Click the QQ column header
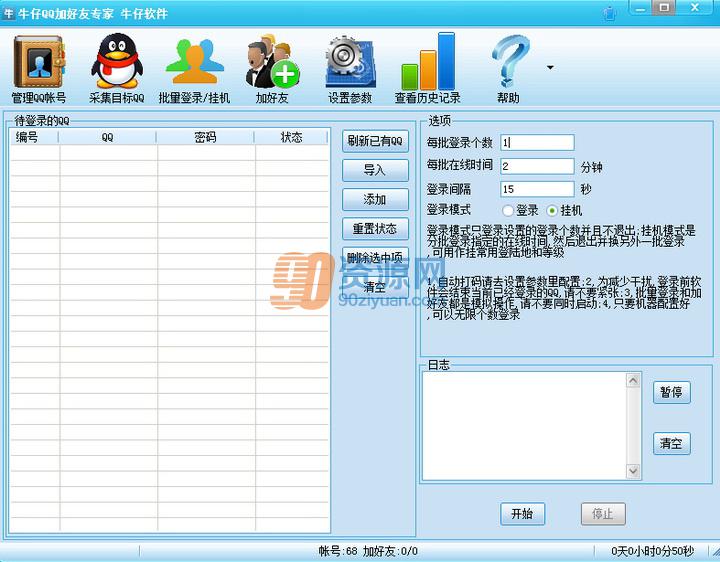Viewport: 720px width, 562px height. pyautogui.click(x=107, y=137)
